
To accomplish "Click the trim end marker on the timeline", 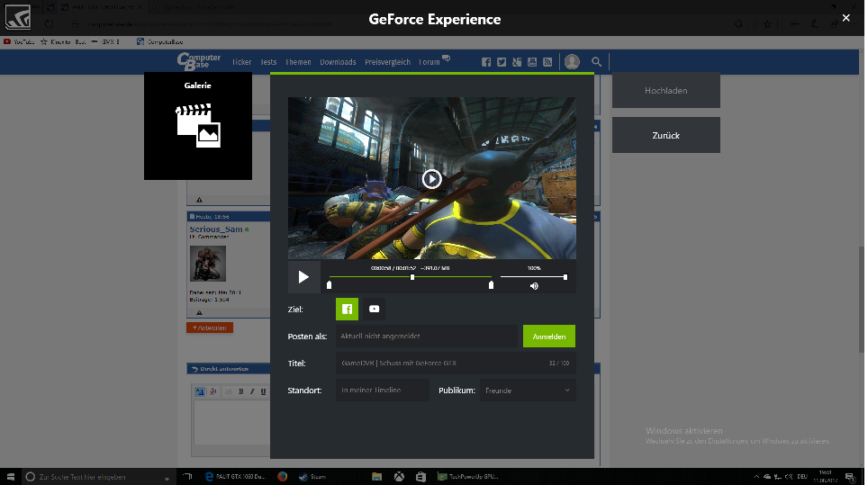I will (x=491, y=285).
